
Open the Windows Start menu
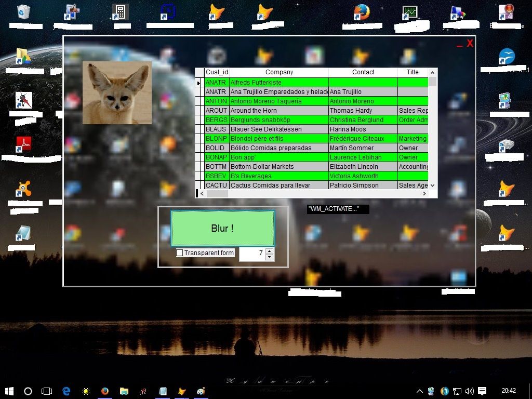tap(9, 391)
